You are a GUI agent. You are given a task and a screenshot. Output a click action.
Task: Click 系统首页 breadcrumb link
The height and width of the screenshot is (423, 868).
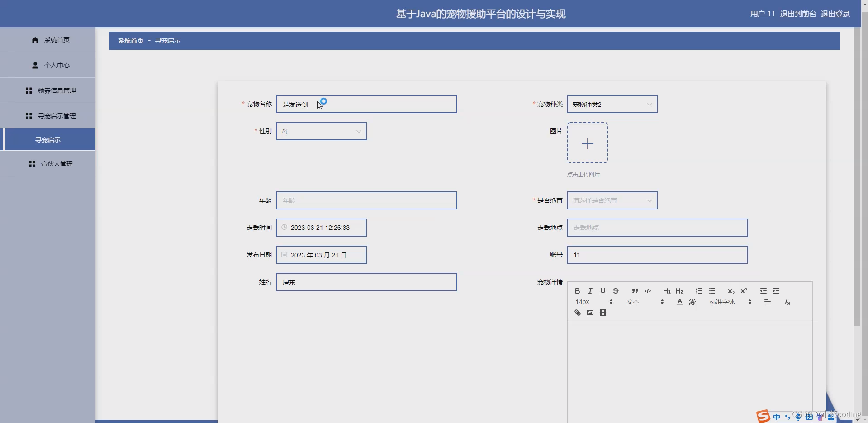tap(130, 41)
